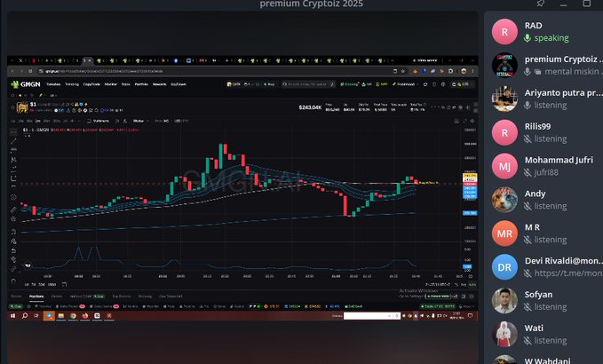Favorite the $1 token with star icon

(12, 107)
